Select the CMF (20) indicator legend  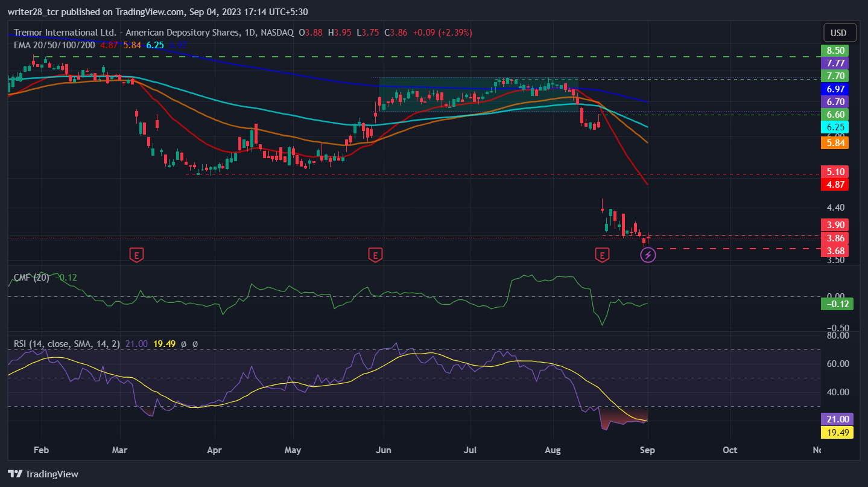coord(31,278)
